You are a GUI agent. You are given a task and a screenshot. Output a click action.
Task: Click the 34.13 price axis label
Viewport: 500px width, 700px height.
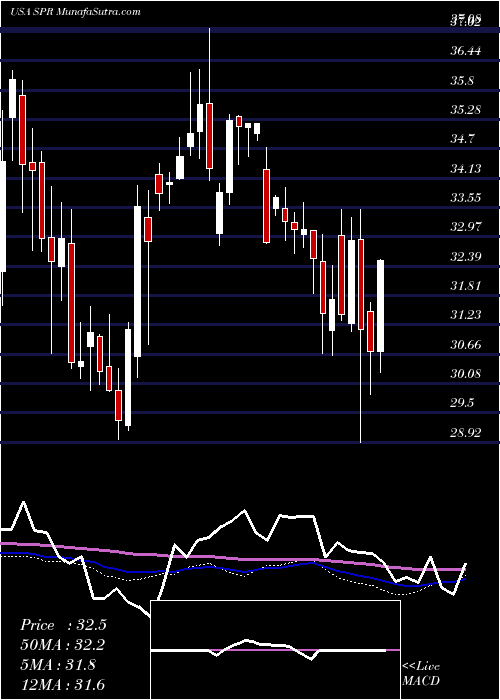(465, 169)
